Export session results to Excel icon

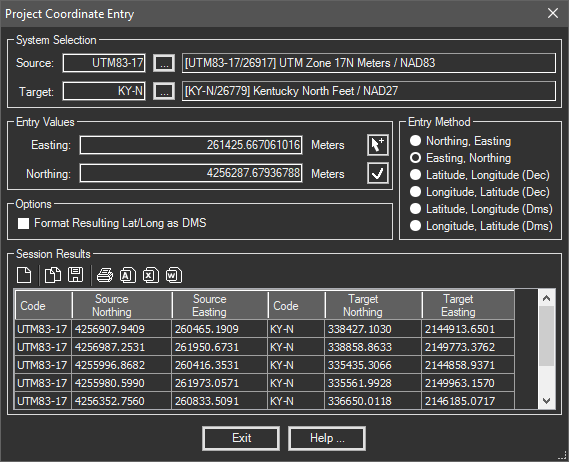tap(151, 275)
